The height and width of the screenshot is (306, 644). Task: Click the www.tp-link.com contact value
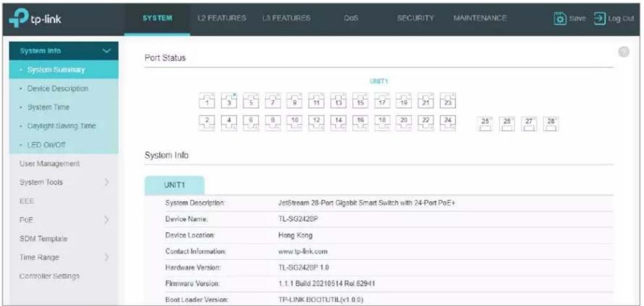[x=303, y=251]
